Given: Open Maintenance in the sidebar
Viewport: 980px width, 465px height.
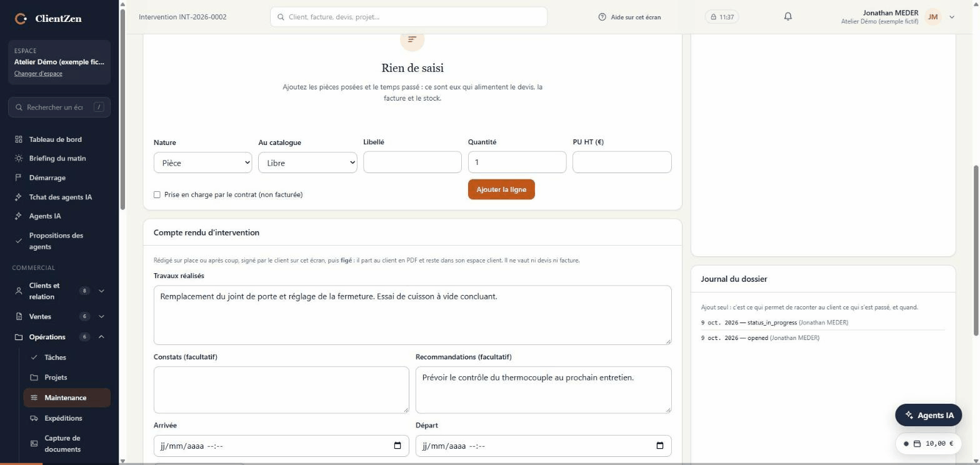Looking at the screenshot, I should click(x=67, y=397).
